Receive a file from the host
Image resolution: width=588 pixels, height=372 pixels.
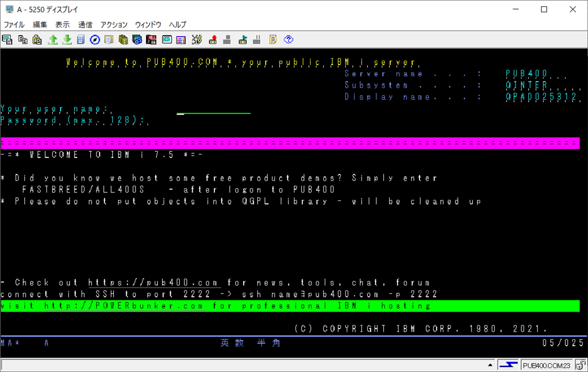click(67, 40)
